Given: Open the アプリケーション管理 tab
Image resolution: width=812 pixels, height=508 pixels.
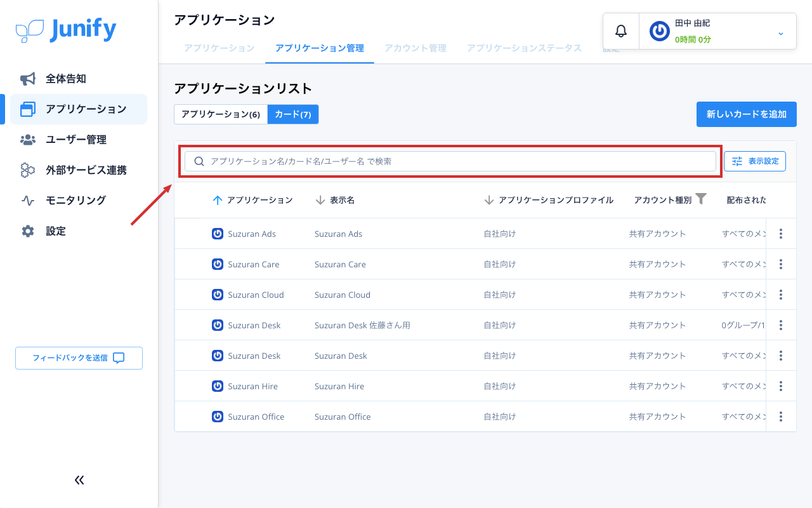Looking at the screenshot, I should (x=320, y=48).
